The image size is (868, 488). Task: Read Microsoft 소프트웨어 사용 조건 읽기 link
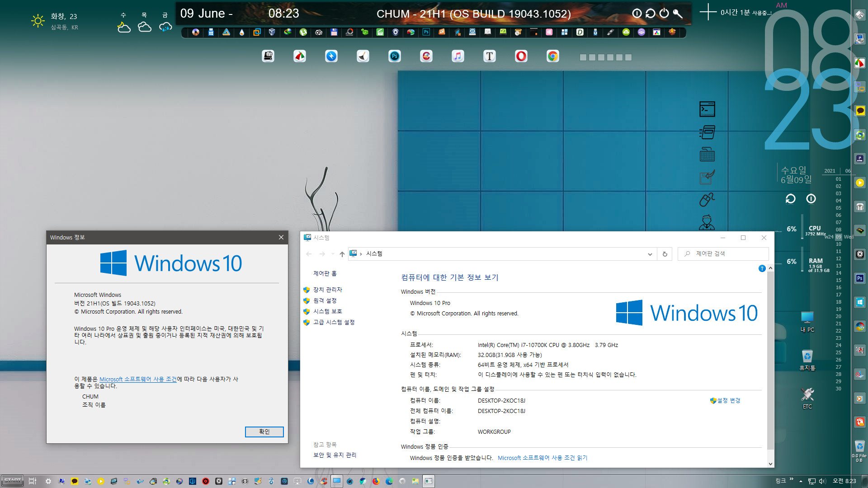pos(542,458)
